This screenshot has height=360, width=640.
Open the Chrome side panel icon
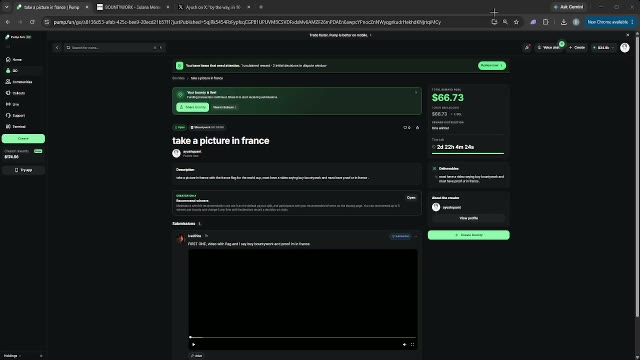pyautogui.click(x=545, y=22)
